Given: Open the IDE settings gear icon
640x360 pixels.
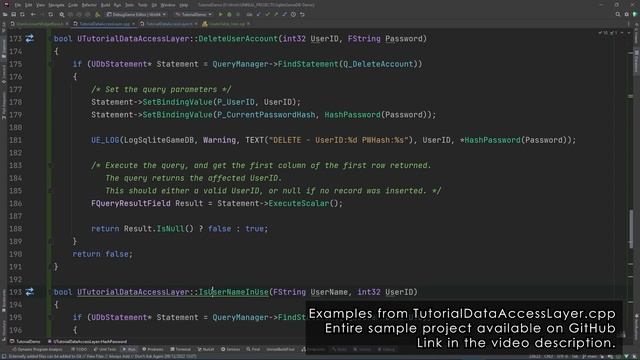Looking at the screenshot, I should 627,14.
